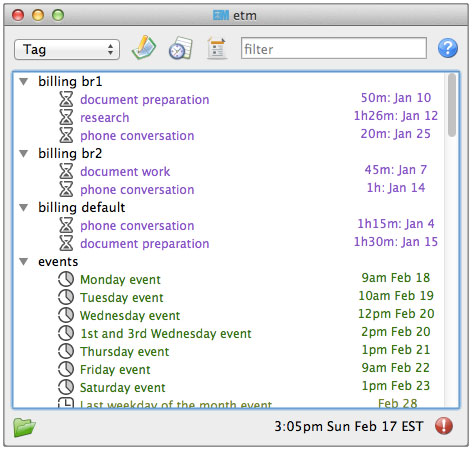
Task: Click clock icon beside Wednesday event
Action: coord(66,315)
